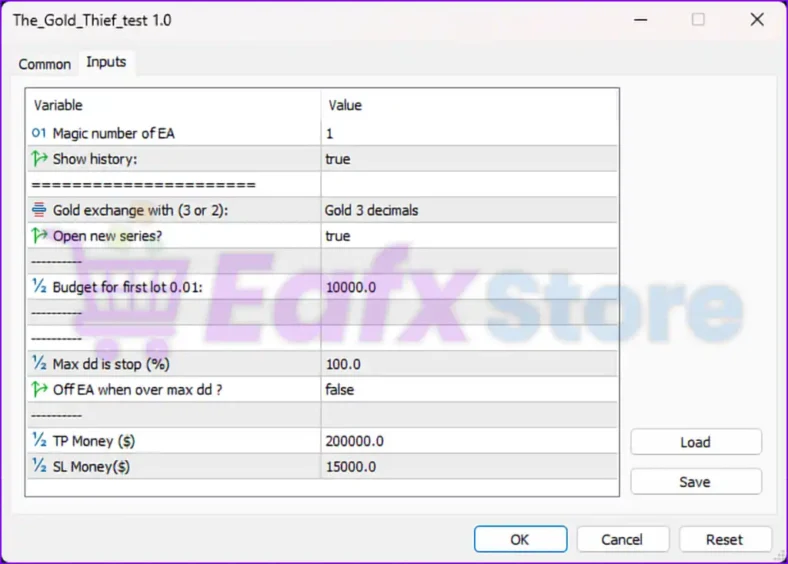Save inputs with the Save button

(x=696, y=482)
